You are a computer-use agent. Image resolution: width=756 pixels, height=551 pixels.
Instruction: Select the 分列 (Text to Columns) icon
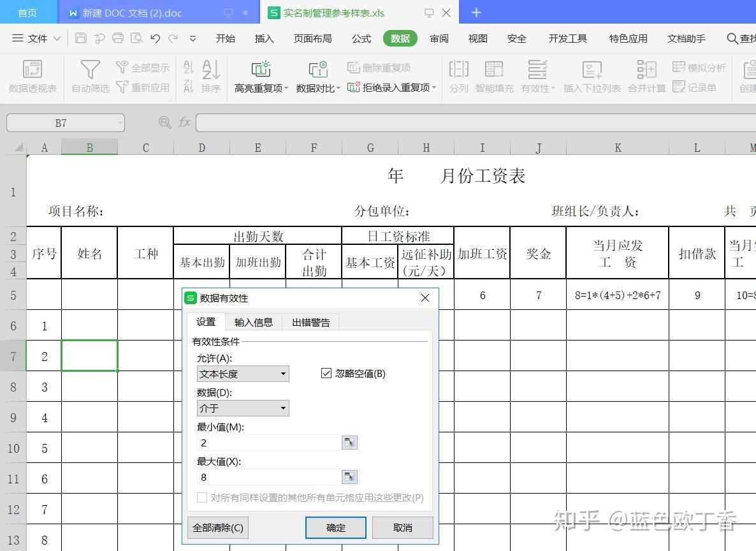458,78
